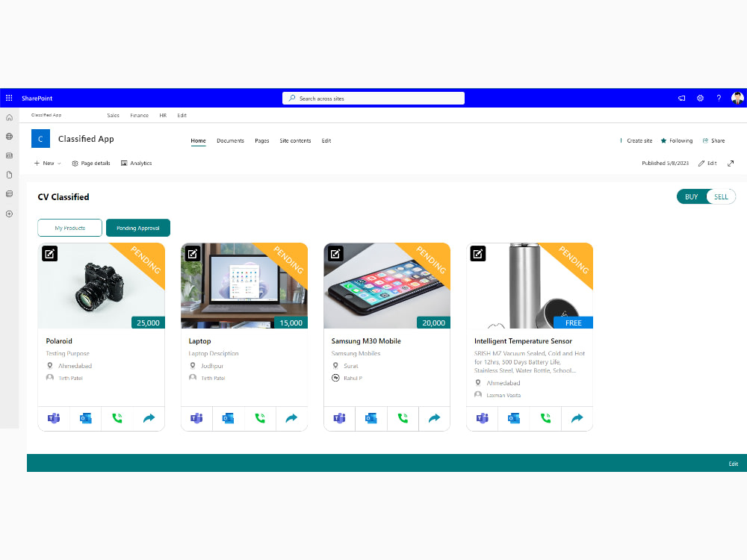The width and height of the screenshot is (747, 560).
Task: Switch to the Documents tab
Action: pos(230,140)
